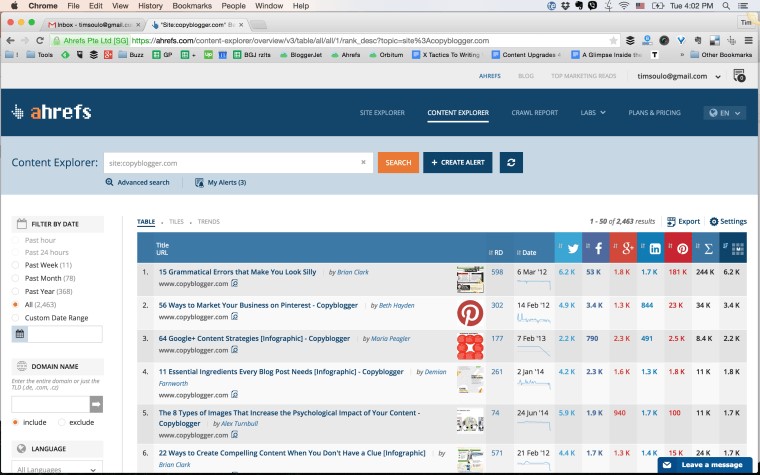Click the ahrefs logo

click(x=51, y=112)
